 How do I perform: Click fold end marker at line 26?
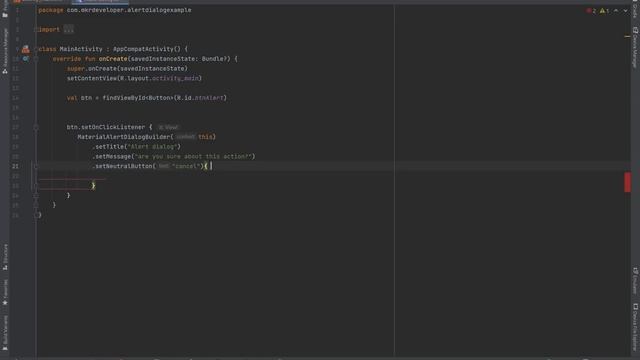[37, 215]
